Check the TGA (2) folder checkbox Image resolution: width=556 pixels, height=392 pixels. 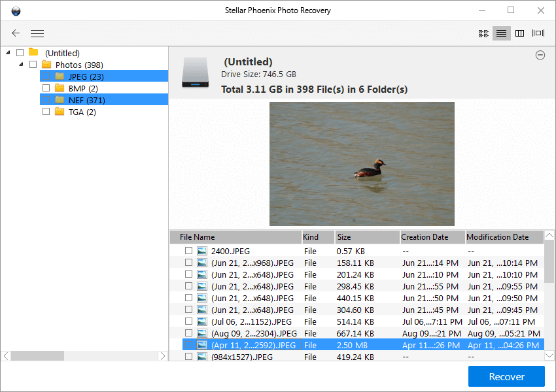pyautogui.click(x=46, y=112)
